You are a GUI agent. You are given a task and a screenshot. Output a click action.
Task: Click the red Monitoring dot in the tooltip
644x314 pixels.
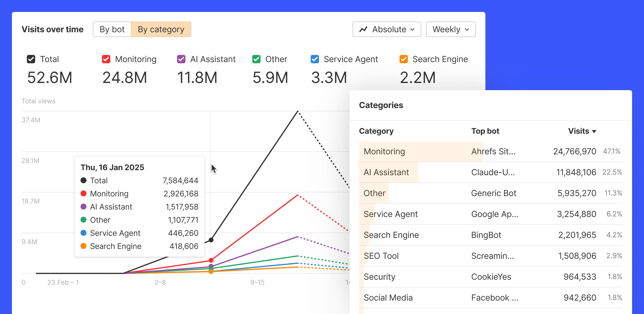pos(83,193)
